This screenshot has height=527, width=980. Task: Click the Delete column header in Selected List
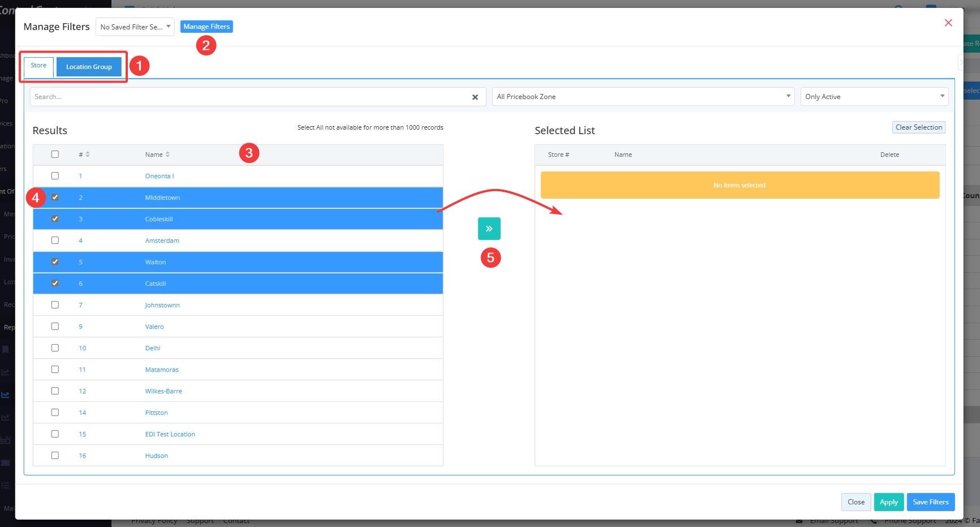[889, 155]
